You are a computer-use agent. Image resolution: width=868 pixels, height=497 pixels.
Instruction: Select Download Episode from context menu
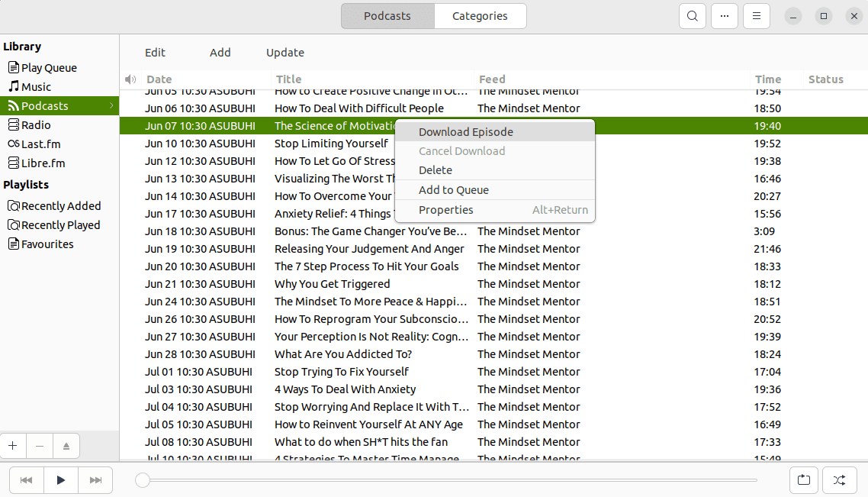tap(465, 132)
